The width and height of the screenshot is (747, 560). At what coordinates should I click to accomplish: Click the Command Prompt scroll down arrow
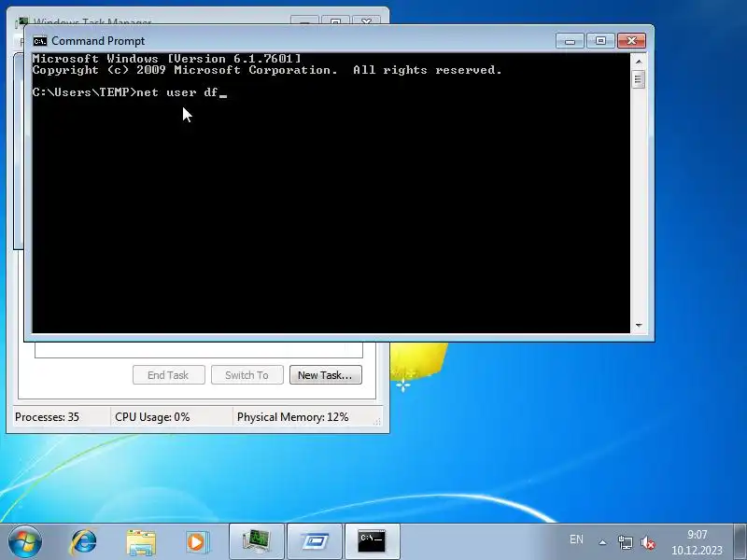[639, 325]
